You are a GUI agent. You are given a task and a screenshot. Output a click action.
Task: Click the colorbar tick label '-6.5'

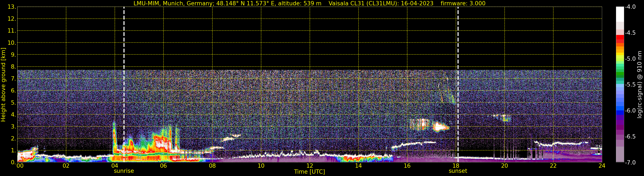tap(630, 137)
